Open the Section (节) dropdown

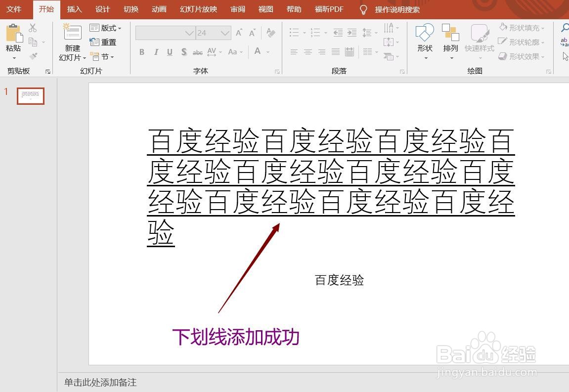point(102,57)
